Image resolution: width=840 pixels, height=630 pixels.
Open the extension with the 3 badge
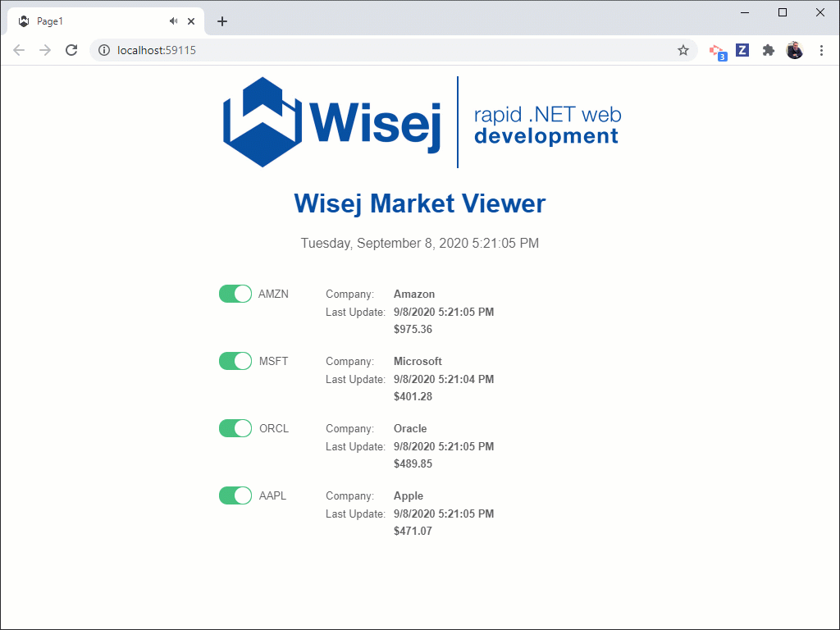point(717,52)
